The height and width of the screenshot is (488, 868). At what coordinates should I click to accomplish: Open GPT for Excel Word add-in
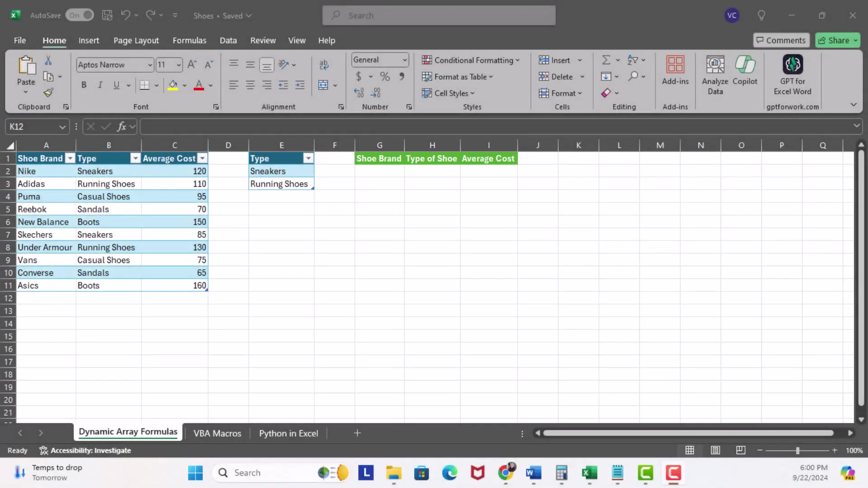point(792,75)
